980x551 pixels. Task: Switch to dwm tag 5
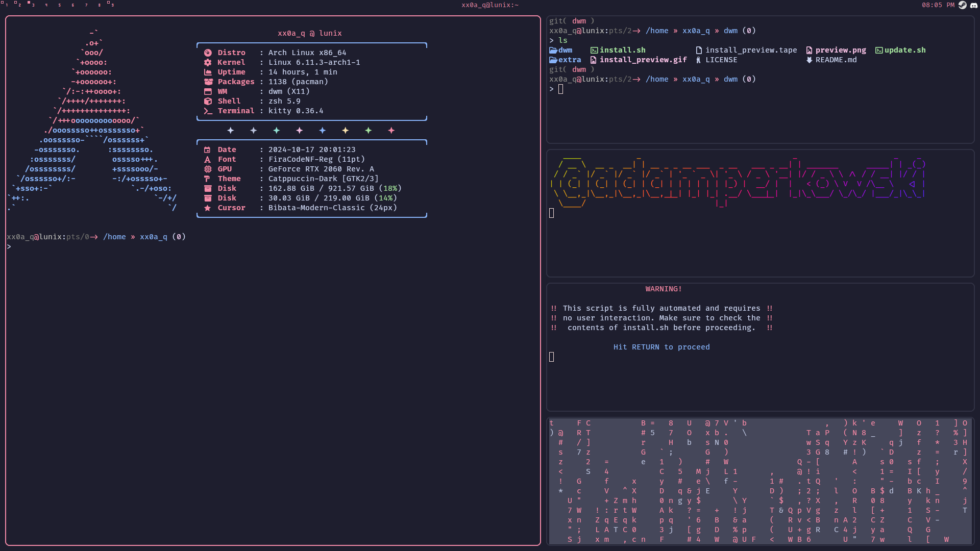click(59, 5)
